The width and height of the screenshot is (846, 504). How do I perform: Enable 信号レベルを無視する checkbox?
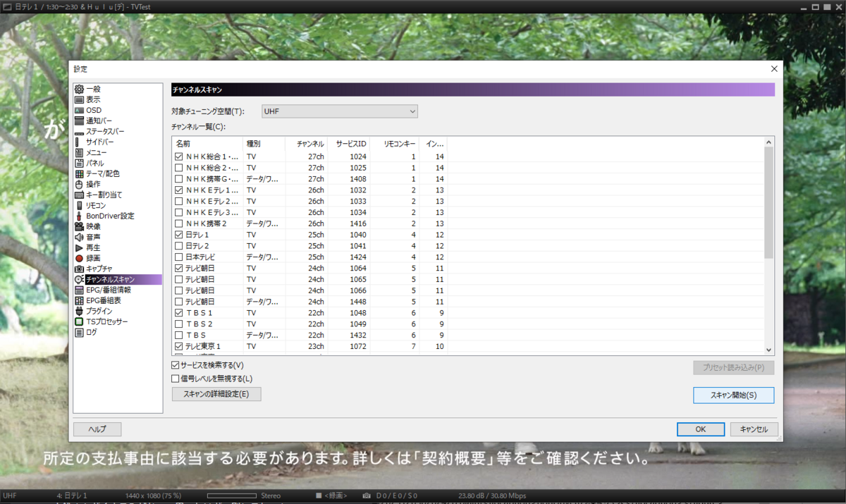(x=173, y=379)
